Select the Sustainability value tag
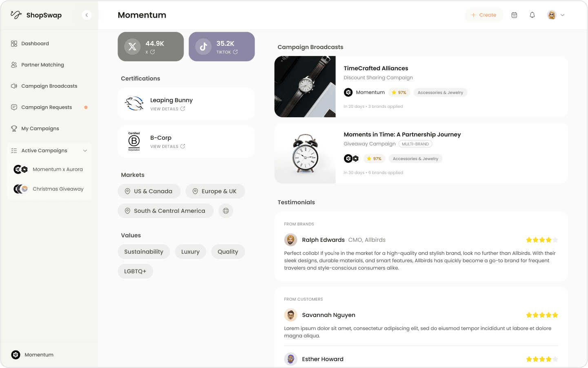Screen dimensions: 588x368 (144, 252)
